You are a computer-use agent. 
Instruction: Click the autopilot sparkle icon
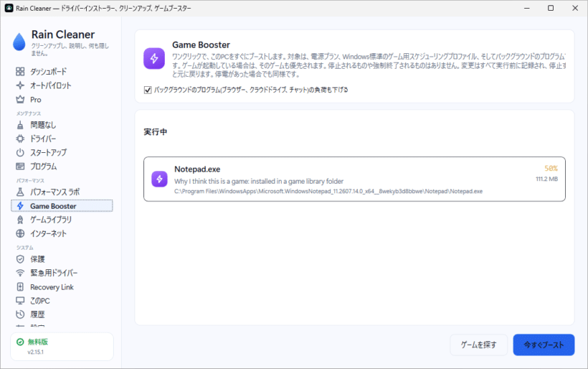[20, 85]
